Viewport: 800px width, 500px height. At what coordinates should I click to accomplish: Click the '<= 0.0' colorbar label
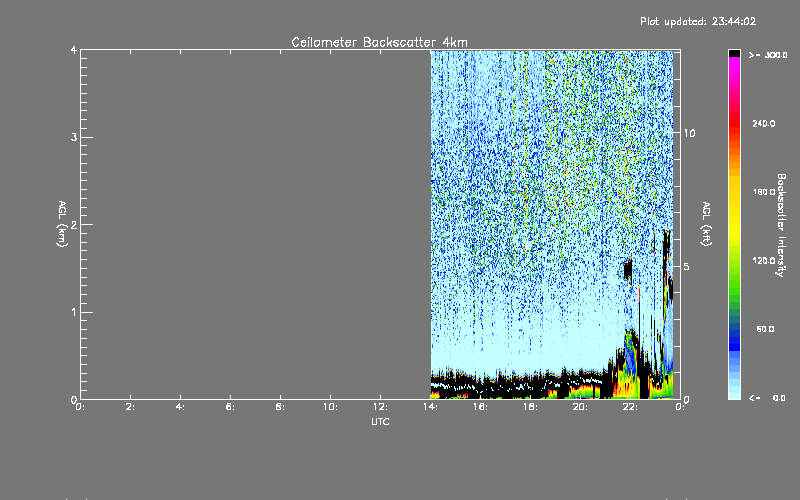pos(767,398)
